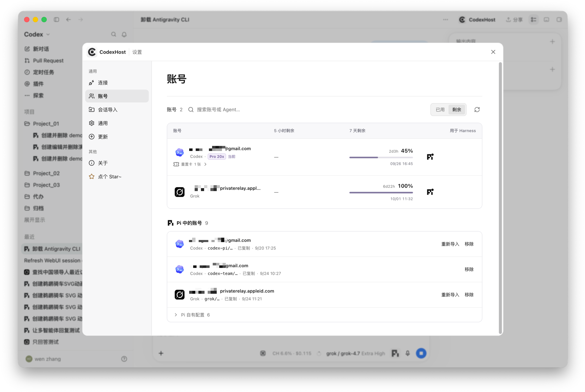The height and width of the screenshot is (392, 585).
Task: Click 展开显示 in the sidebar
Action: pos(34,220)
